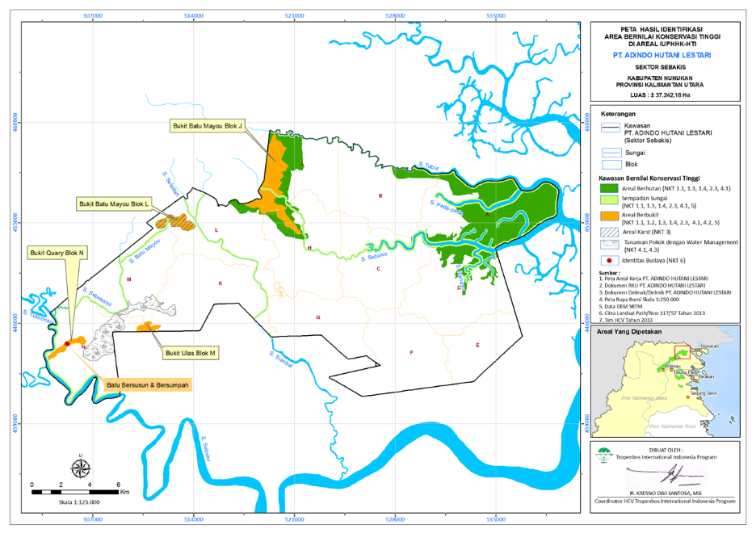Click the green Areal Berhutan color swatch

(608, 188)
